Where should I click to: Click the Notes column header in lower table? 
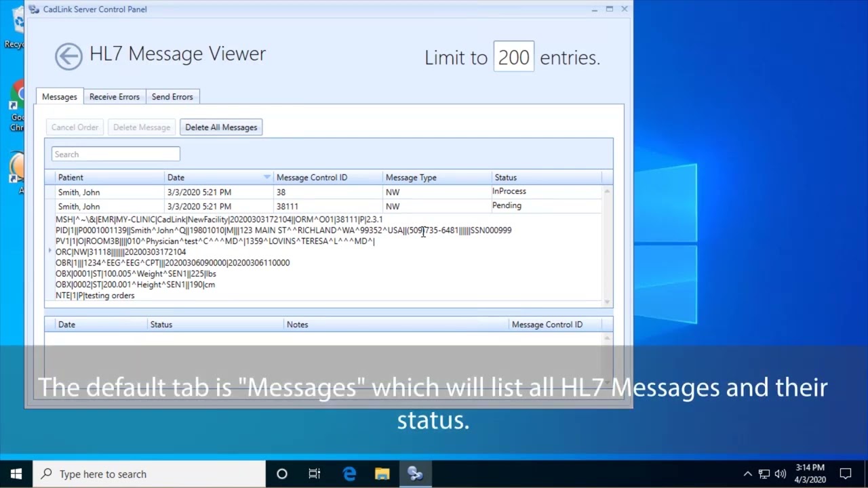[397, 325]
